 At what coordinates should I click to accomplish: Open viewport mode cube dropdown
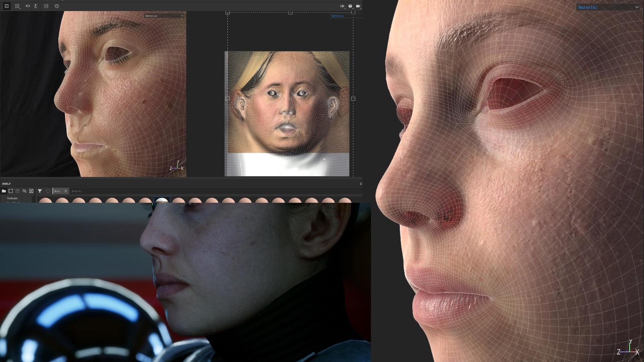(351, 6)
